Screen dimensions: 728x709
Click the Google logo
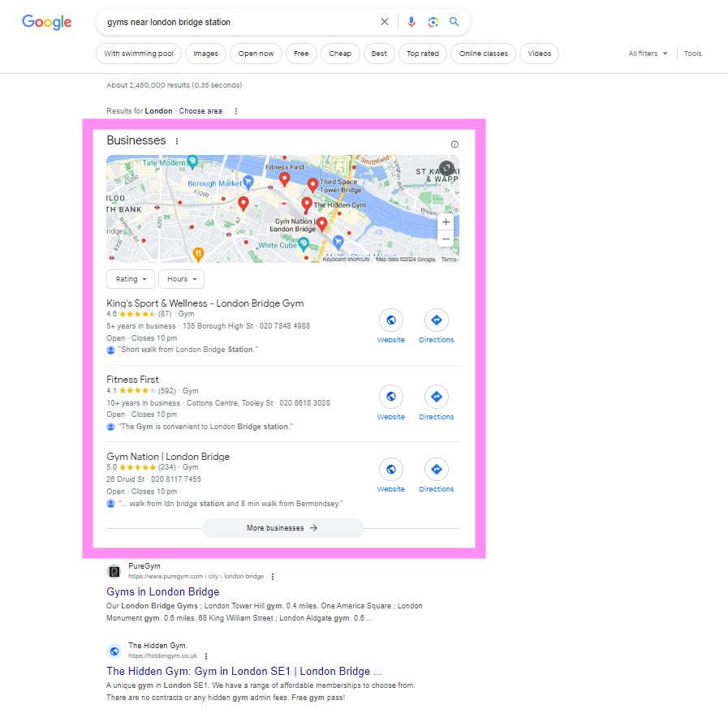point(46,22)
